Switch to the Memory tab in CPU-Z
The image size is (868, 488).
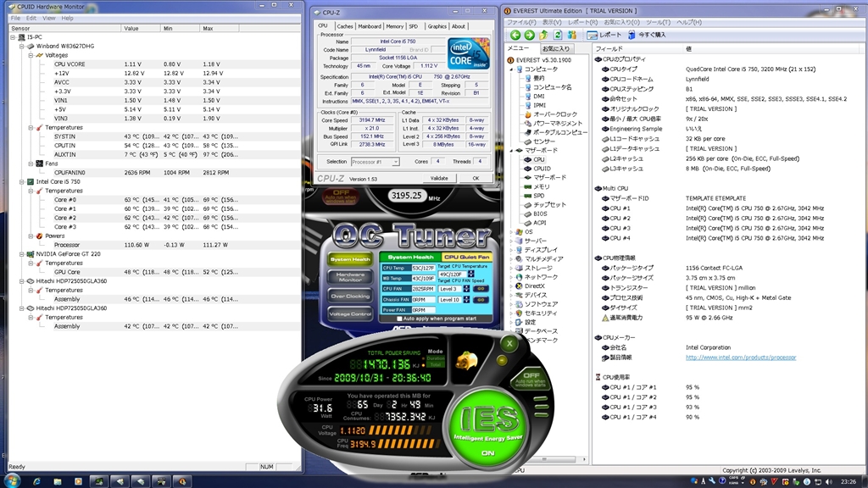pyautogui.click(x=394, y=26)
